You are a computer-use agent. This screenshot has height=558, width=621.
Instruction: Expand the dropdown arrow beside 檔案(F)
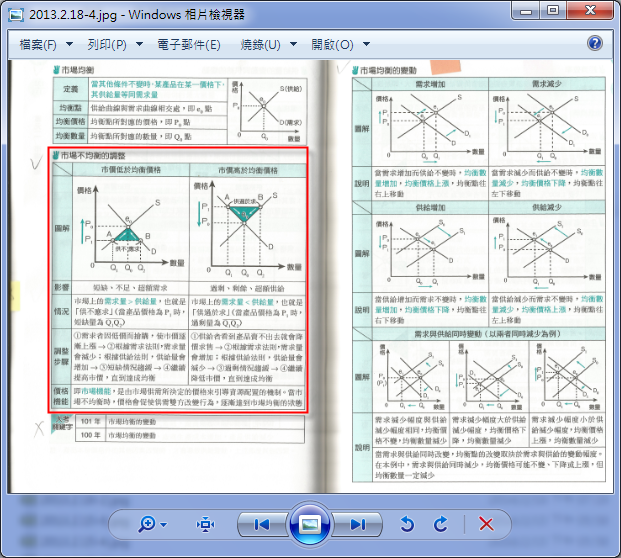(x=69, y=44)
